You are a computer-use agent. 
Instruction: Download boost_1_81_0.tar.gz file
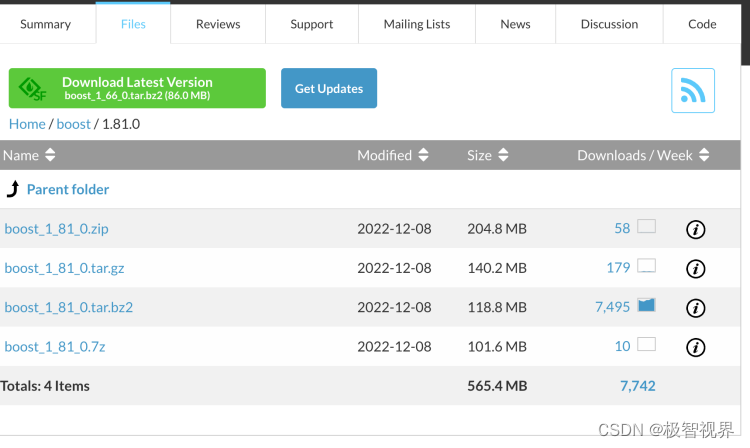click(65, 268)
